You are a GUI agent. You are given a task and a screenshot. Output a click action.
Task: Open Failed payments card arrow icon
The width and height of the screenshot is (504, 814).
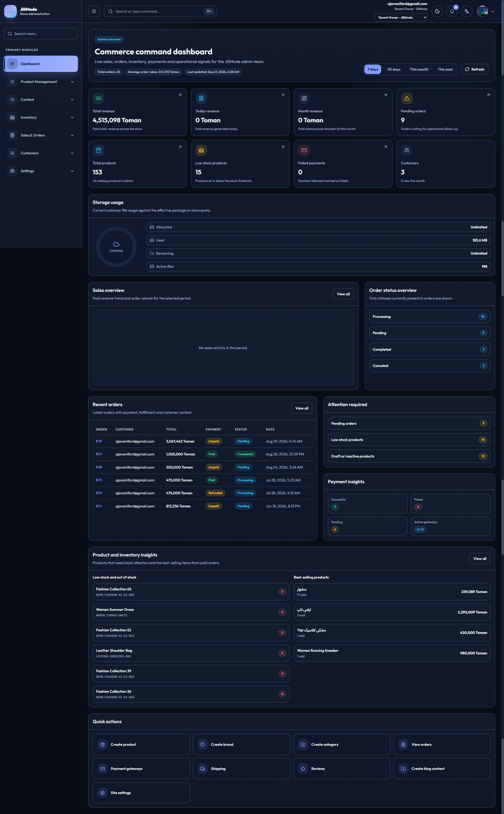(x=386, y=147)
